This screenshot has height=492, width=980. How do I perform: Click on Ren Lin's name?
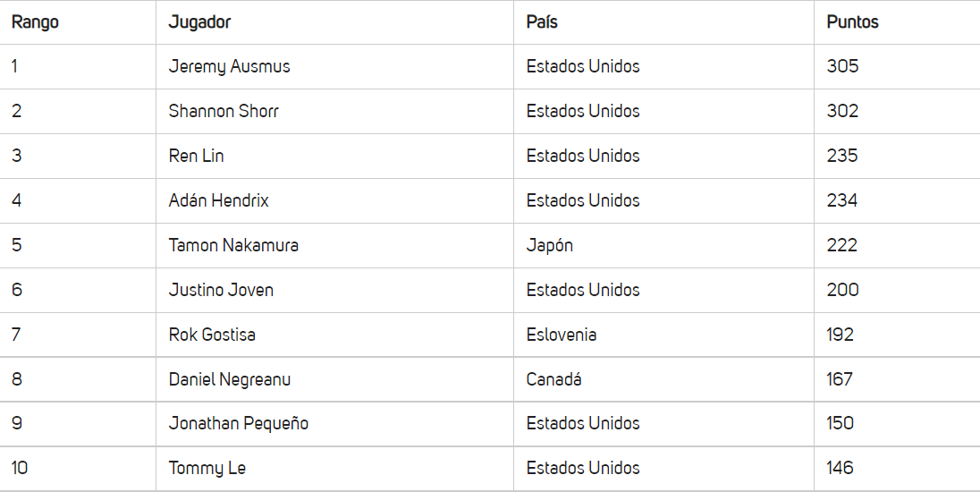coord(196,156)
